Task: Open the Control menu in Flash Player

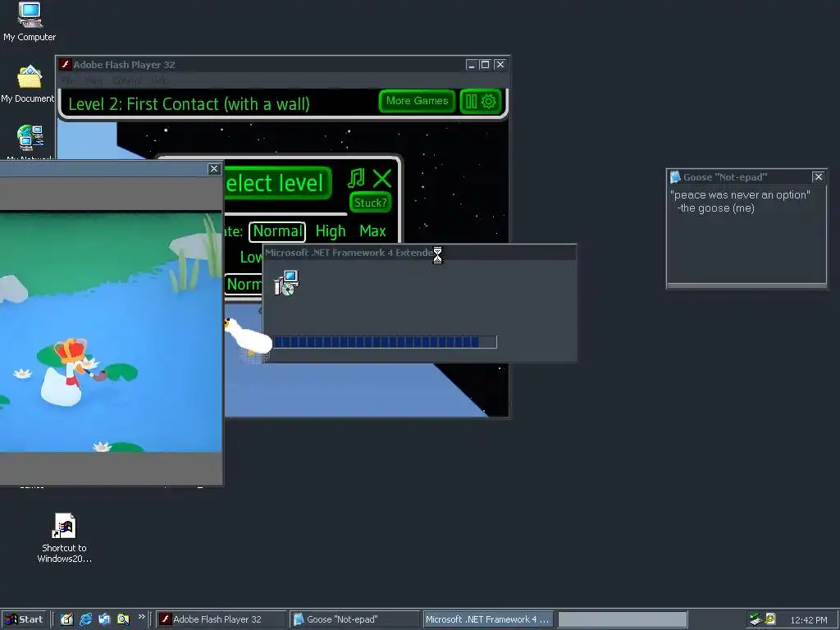Action: click(x=127, y=80)
